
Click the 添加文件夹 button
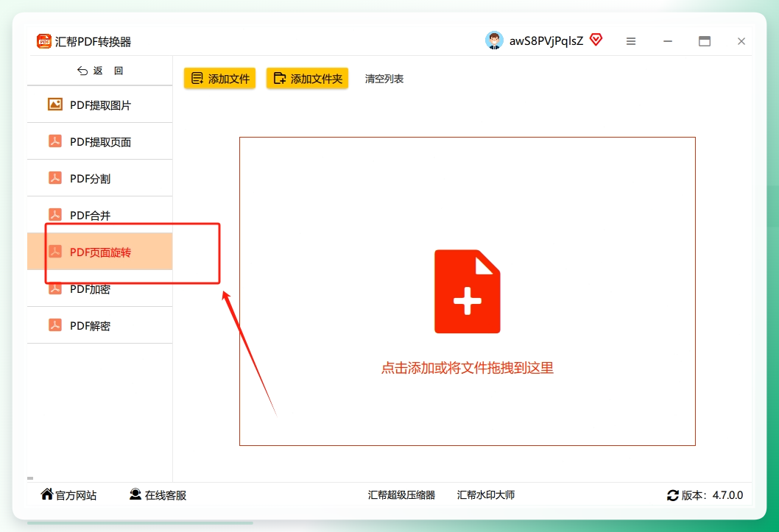pos(308,79)
